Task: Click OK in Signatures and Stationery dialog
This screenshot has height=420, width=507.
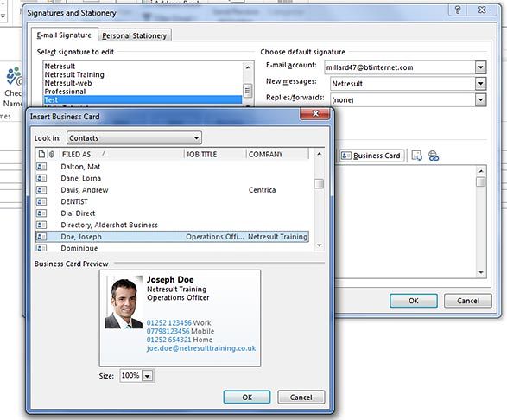Action: pos(414,301)
